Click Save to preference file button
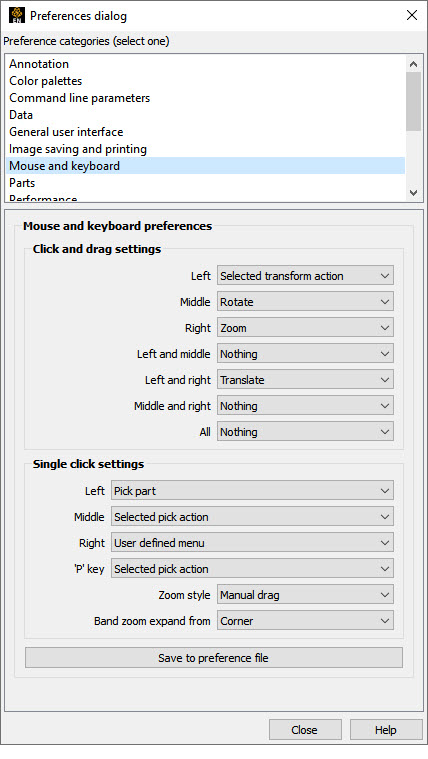This screenshot has width=428, height=759. (214, 658)
